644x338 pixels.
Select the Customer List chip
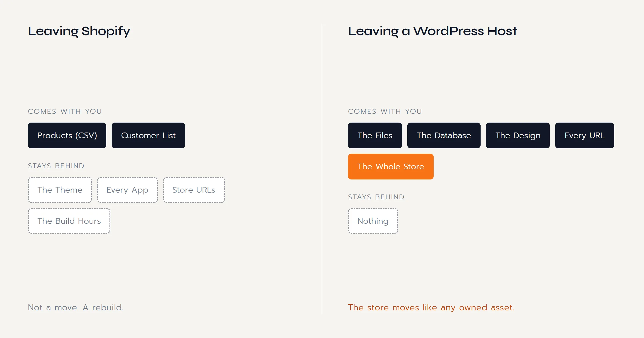pyautogui.click(x=148, y=135)
